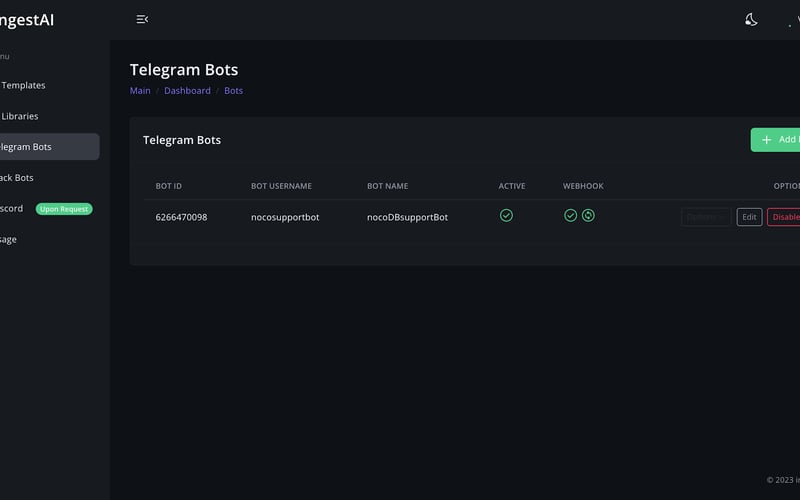This screenshot has width=800, height=500.
Task: Go to Main breadcrumb link
Action: pos(140,90)
